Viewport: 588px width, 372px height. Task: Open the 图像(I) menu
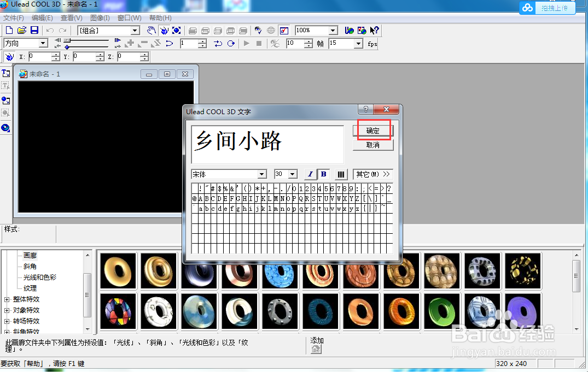[x=100, y=18]
